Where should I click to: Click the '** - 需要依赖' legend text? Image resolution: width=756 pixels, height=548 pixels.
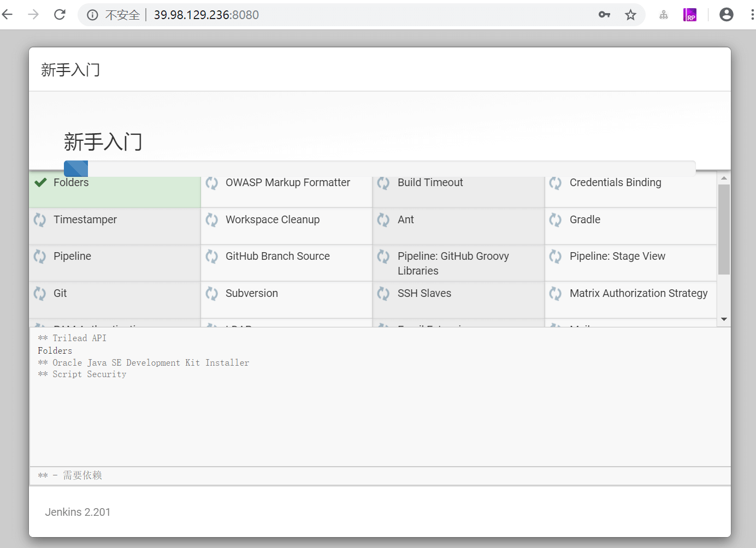click(70, 475)
